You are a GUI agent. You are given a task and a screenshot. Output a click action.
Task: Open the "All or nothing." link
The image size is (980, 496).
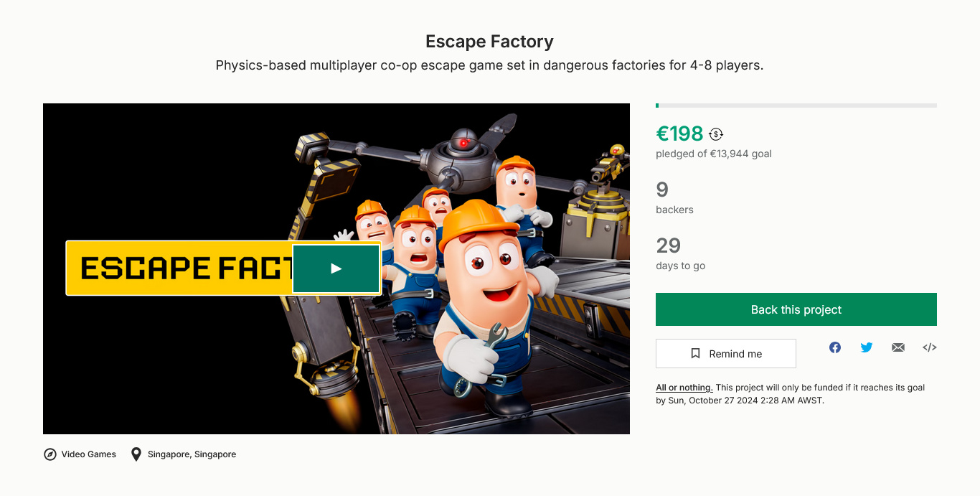point(684,388)
